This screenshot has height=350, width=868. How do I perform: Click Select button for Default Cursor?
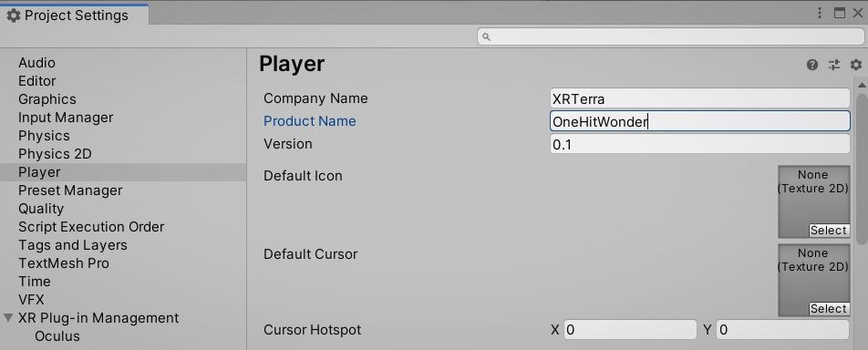coord(828,309)
